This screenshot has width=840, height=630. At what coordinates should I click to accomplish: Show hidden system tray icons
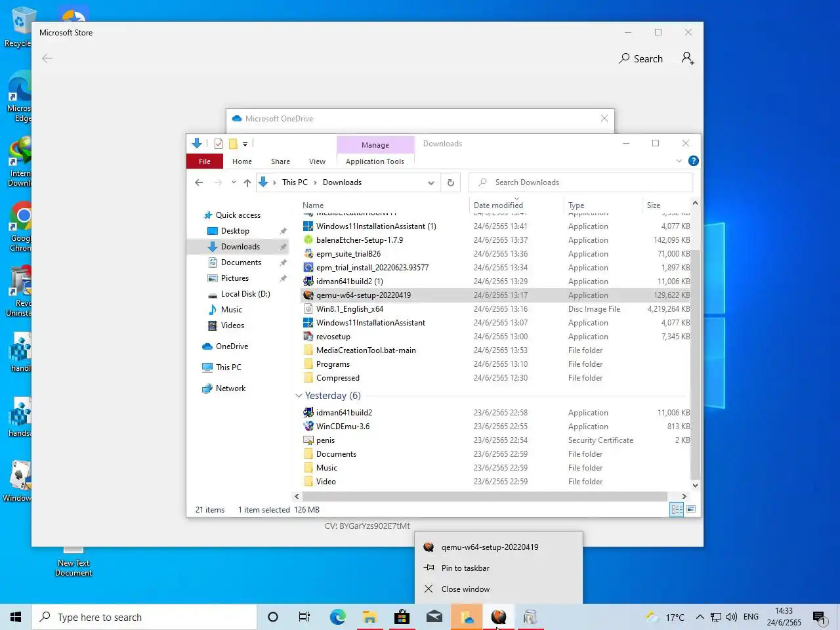tap(700, 617)
